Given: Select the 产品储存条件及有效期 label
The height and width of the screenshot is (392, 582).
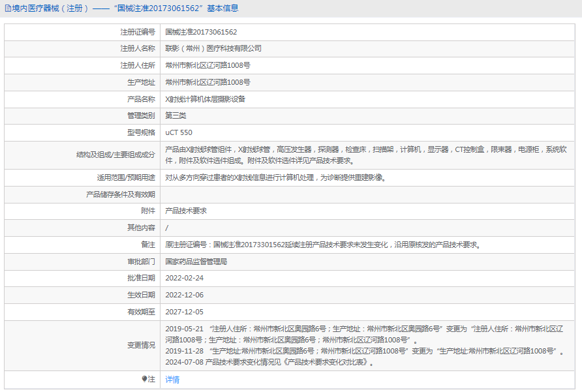Looking at the screenshot, I should [x=121, y=194].
